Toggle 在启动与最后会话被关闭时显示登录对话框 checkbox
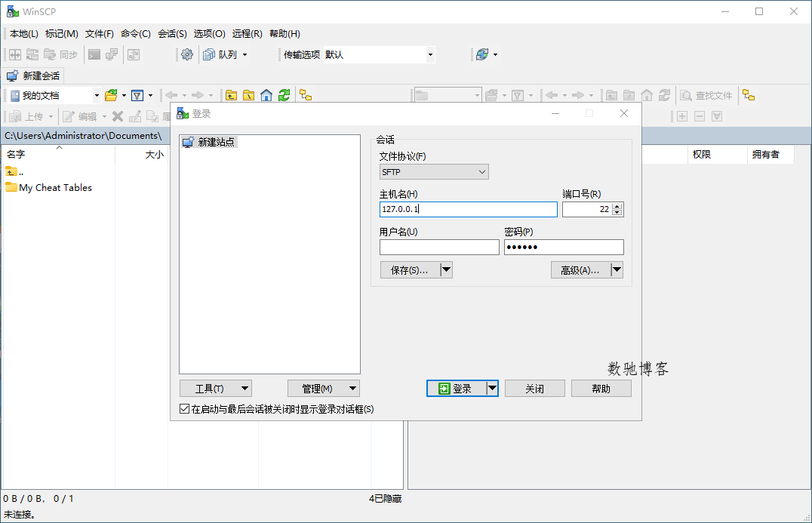This screenshot has height=523, width=812. pos(184,408)
